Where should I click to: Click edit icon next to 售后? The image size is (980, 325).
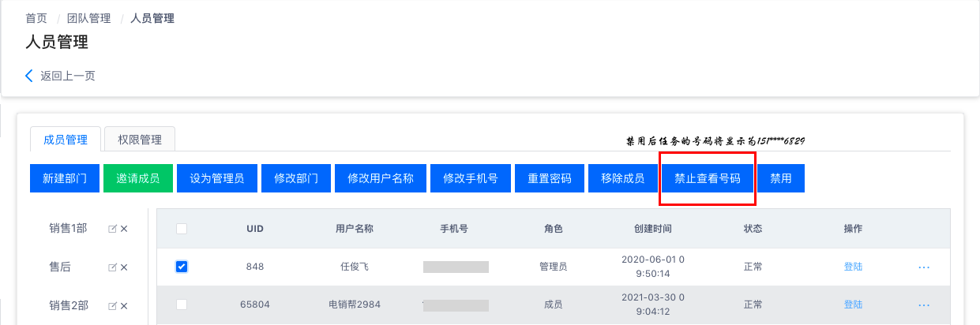click(x=113, y=267)
